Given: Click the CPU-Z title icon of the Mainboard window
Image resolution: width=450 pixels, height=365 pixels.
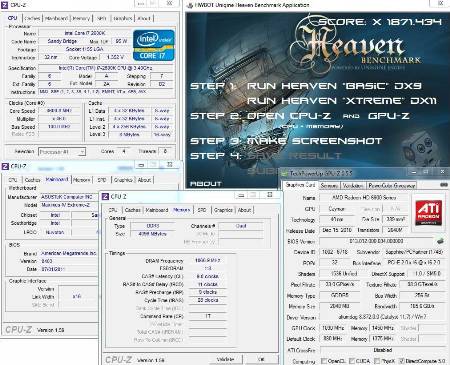Looking at the screenshot, I should pyautogui.click(x=5, y=166).
